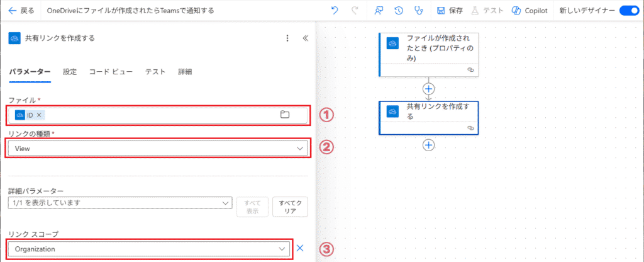Screen dimensions: 644x262
Task: Switch to the コード ビュー tab
Action: click(x=111, y=72)
